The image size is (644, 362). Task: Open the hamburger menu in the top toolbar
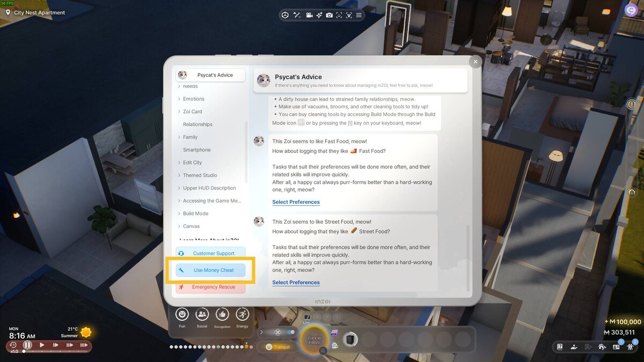click(x=359, y=15)
